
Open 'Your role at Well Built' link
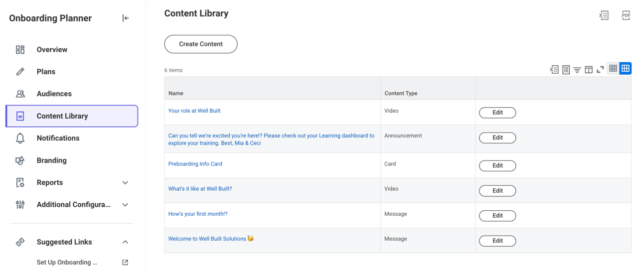click(x=194, y=111)
